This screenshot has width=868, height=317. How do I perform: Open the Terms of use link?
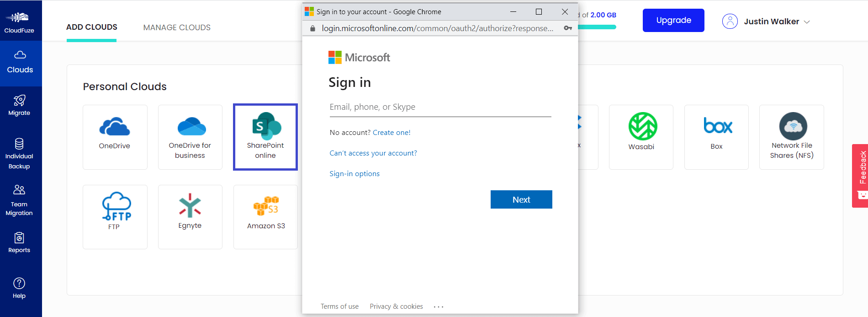point(339,306)
